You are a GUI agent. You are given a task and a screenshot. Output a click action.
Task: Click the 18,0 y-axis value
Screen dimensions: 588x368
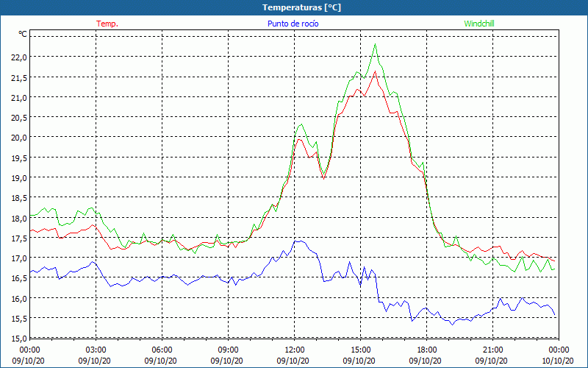click(x=19, y=218)
